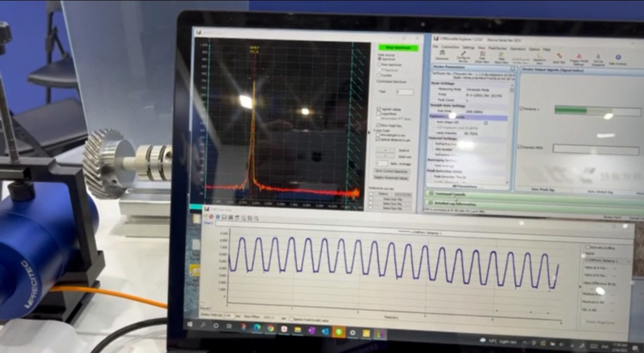Click the Zoom out button in the spectrum window
Screen dimensions: 644x353
click(x=385, y=155)
